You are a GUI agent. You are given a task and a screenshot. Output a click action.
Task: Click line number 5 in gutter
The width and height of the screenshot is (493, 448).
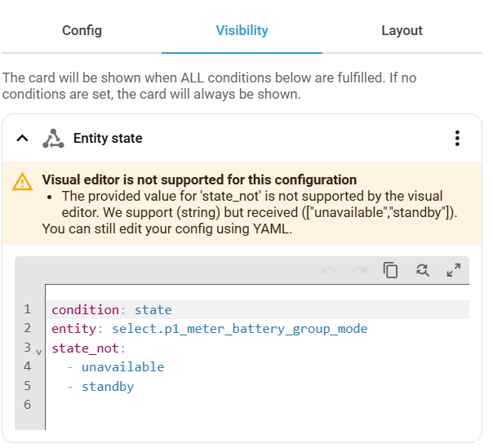(28, 386)
